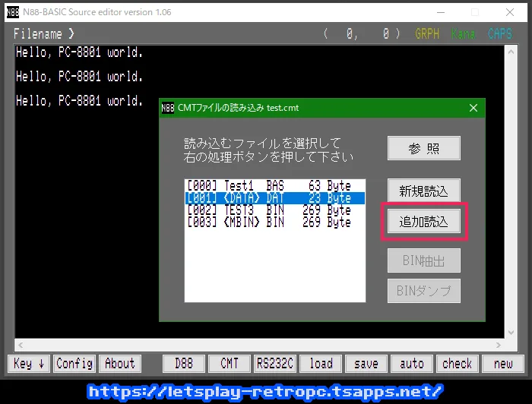Pick the [003] <MBIN> BIN file
The width and height of the screenshot is (532, 404).
(x=268, y=223)
